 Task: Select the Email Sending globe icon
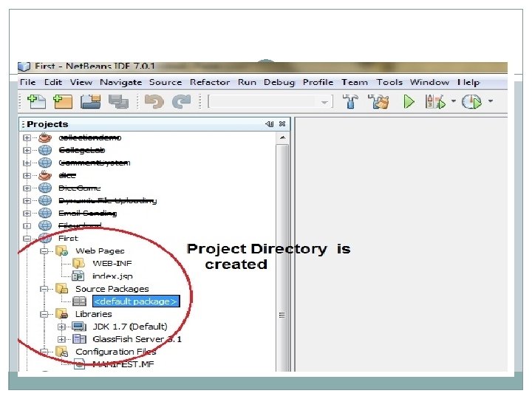point(45,213)
